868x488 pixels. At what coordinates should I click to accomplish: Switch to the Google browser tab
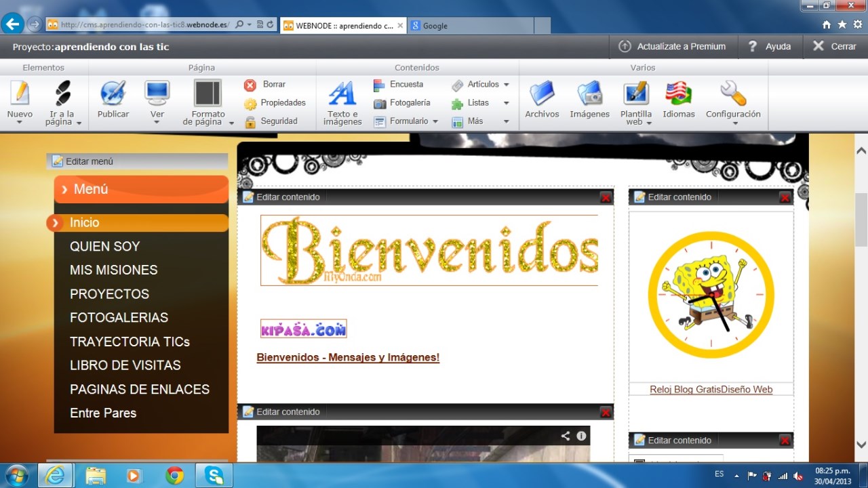pyautogui.click(x=470, y=26)
